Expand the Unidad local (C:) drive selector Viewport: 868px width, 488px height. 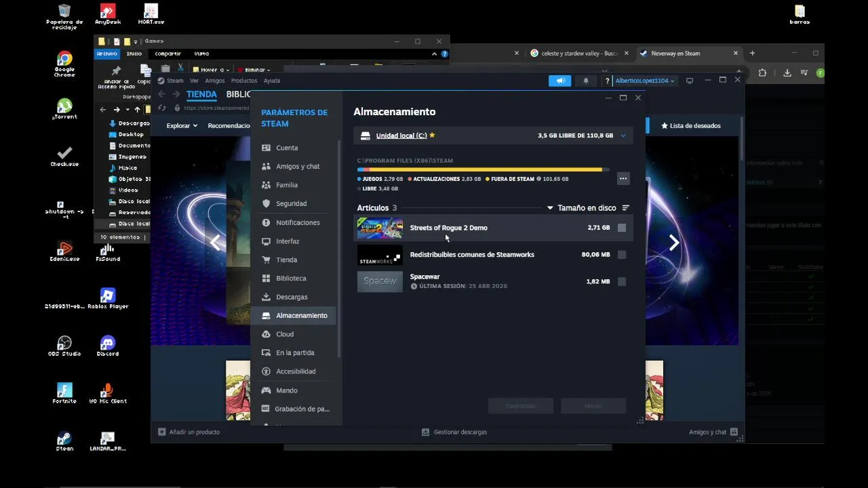point(623,136)
